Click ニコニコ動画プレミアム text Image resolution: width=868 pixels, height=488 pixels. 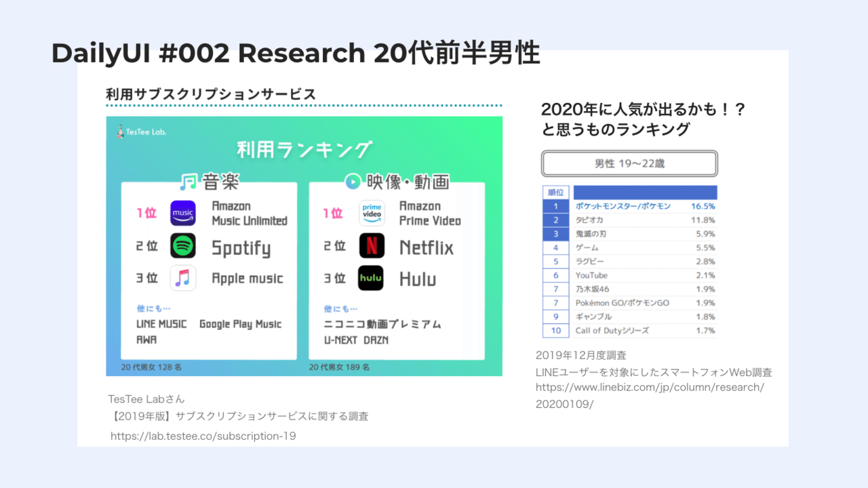click(x=382, y=324)
